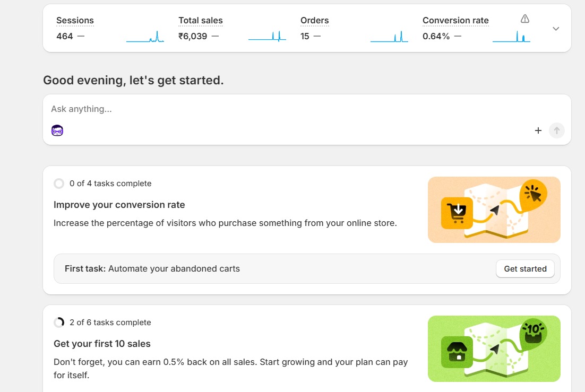The width and height of the screenshot is (585, 392).
Task: Open the Conversion rate sparkline chart
Action: 511,37
